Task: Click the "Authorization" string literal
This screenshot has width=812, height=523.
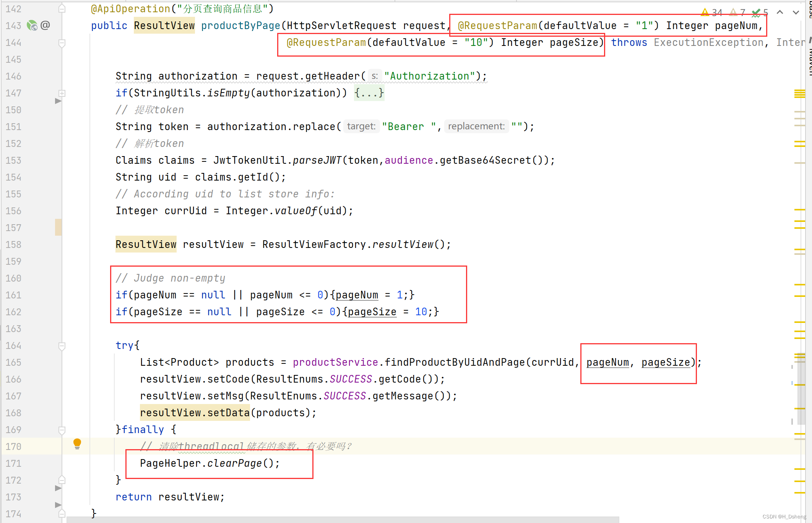Action: tap(430, 76)
